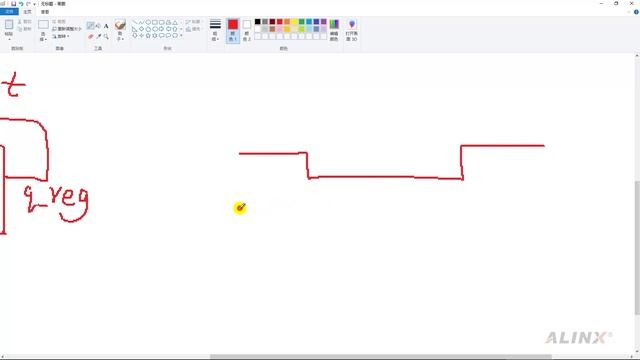Open the shape Fill dropdown
The image size is (640, 360).
tap(193, 29)
